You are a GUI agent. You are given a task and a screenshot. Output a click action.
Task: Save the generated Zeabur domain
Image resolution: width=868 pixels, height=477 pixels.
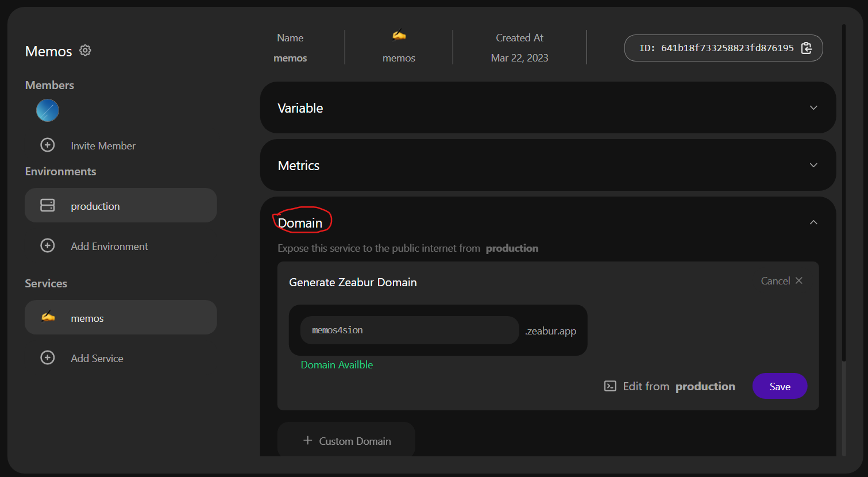[780, 386]
